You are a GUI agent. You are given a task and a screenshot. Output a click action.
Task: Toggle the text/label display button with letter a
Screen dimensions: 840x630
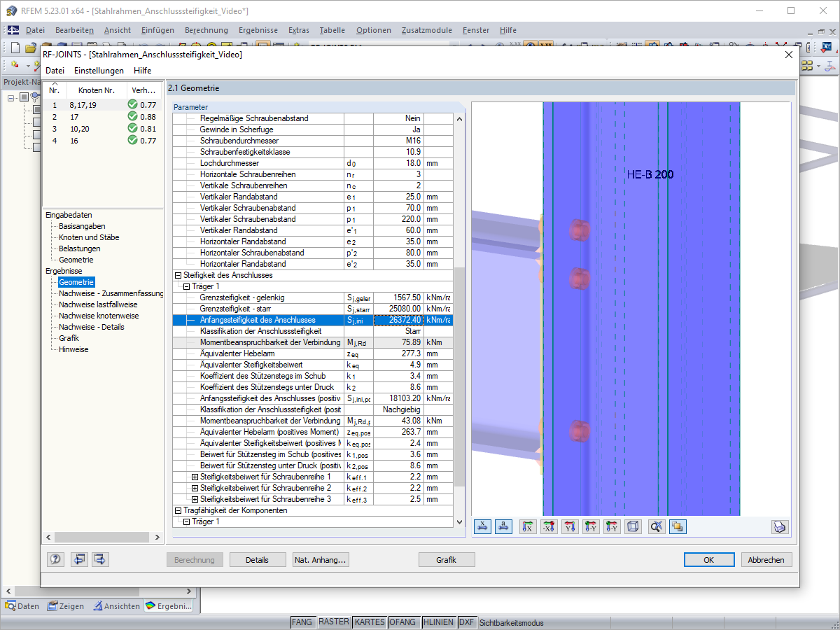pyautogui.click(x=504, y=527)
